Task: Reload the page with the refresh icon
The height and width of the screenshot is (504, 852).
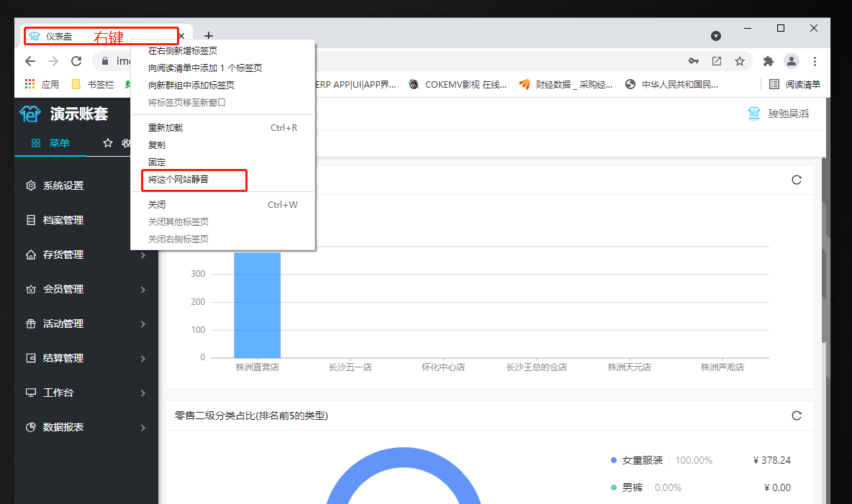Action: click(76, 61)
